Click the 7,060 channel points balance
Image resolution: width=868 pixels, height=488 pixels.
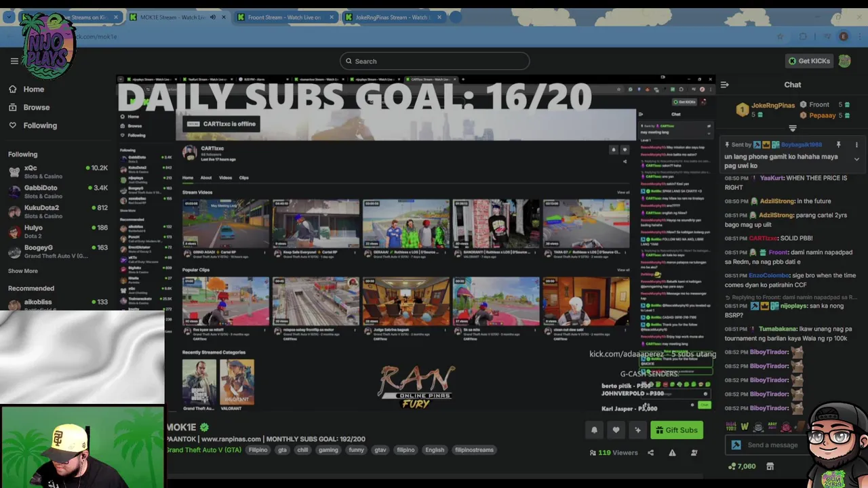tap(742, 466)
